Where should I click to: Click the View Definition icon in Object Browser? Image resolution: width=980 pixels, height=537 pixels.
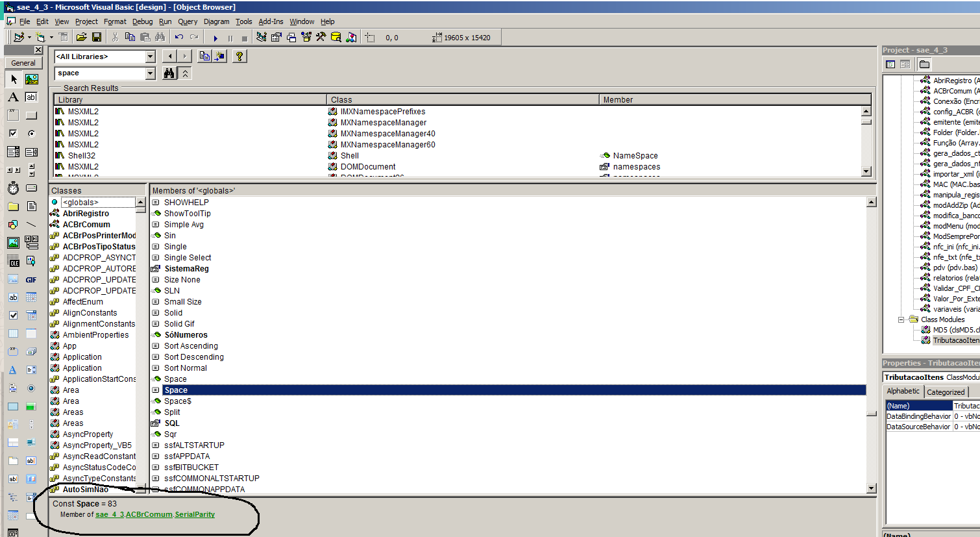pos(219,56)
